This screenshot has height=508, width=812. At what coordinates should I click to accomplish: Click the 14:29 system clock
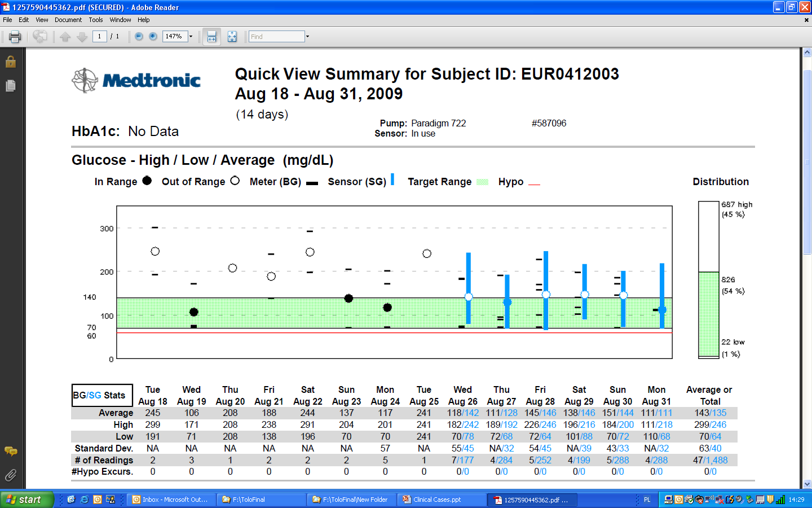coord(796,500)
